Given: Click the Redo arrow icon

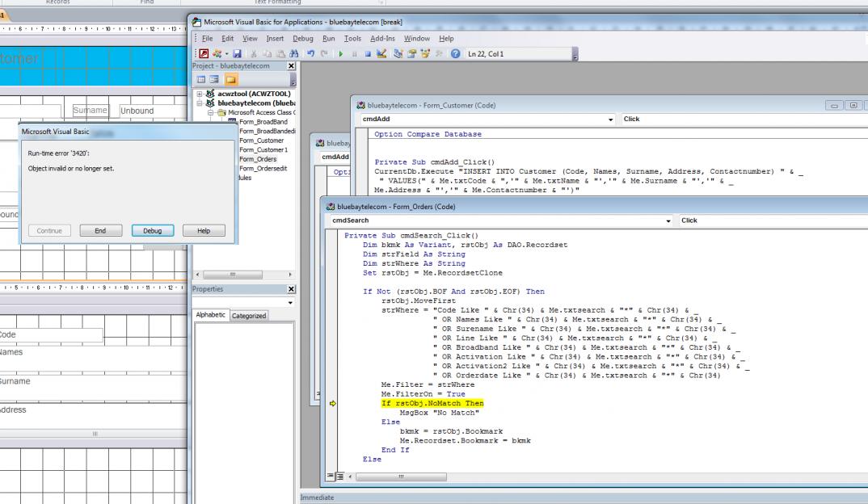Looking at the screenshot, I should [x=324, y=53].
